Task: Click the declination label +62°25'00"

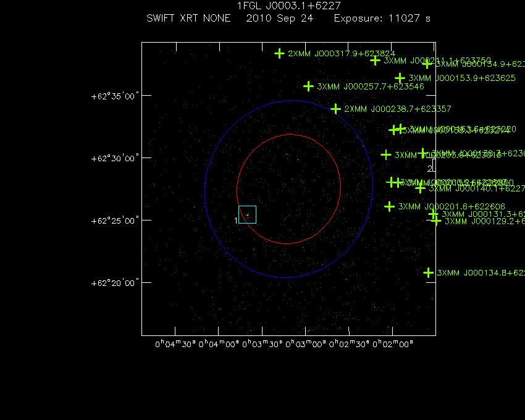Action: pyautogui.click(x=115, y=220)
